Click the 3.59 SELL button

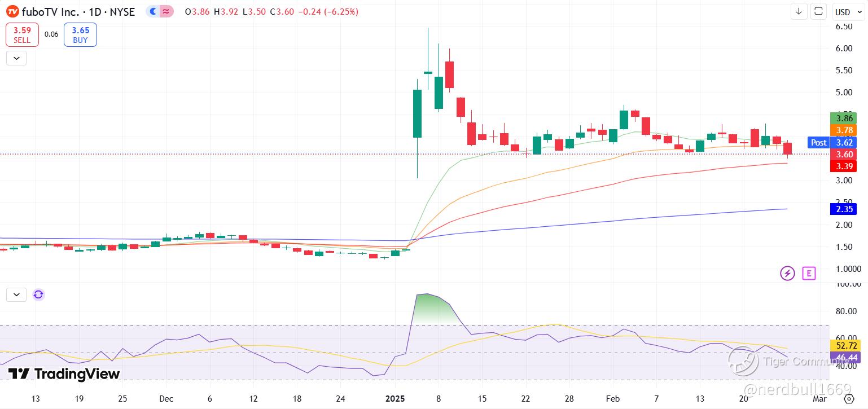coord(22,35)
